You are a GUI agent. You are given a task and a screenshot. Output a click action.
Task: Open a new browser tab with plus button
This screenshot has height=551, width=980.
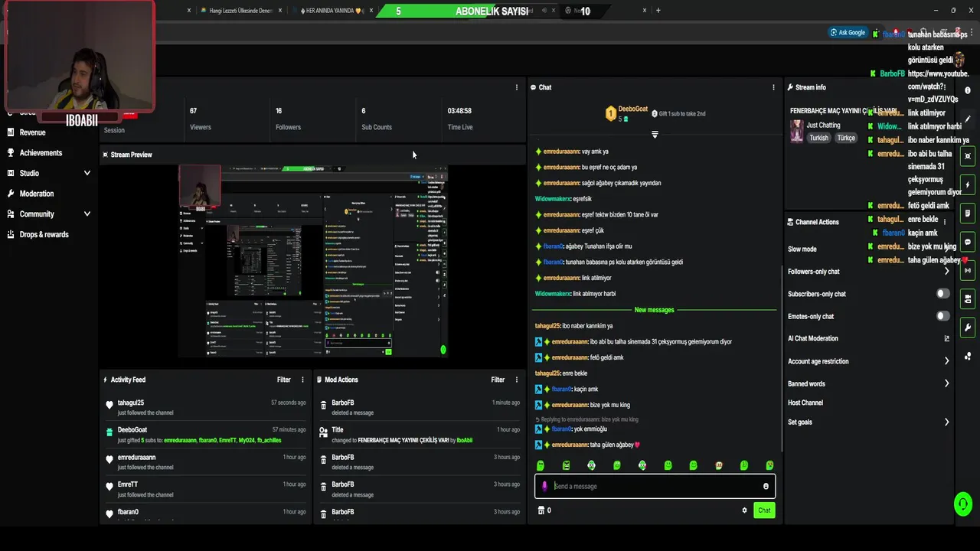[x=658, y=11]
